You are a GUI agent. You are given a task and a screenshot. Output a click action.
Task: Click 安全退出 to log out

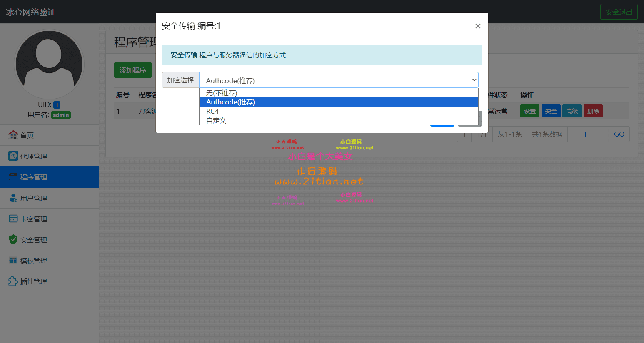tap(619, 12)
